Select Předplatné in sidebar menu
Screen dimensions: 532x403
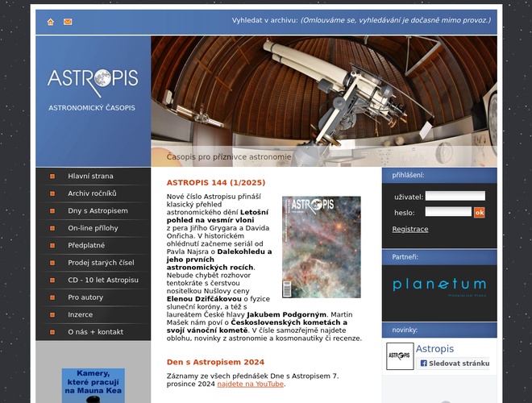click(x=86, y=245)
